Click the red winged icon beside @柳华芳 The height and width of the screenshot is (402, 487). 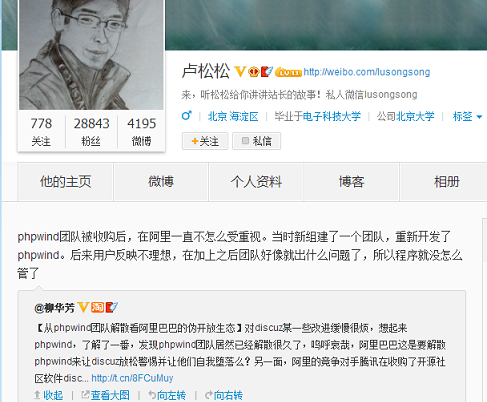(x=112, y=307)
